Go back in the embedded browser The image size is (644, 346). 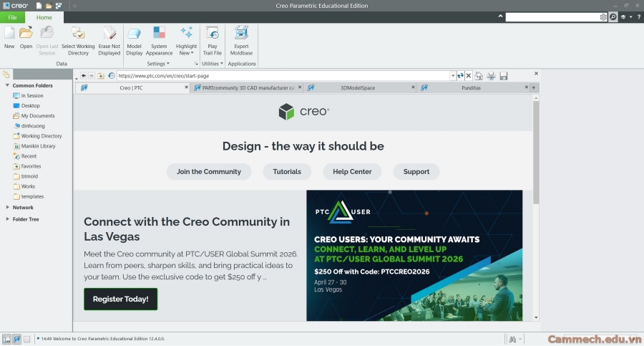point(84,76)
